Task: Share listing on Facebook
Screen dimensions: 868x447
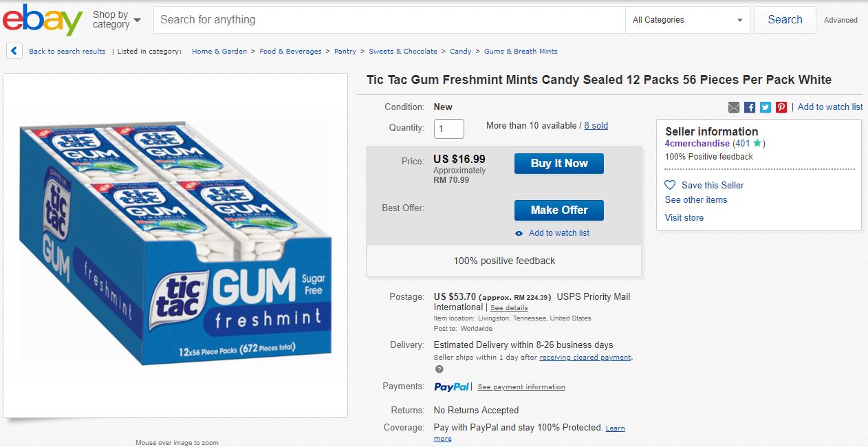Action: point(750,107)
